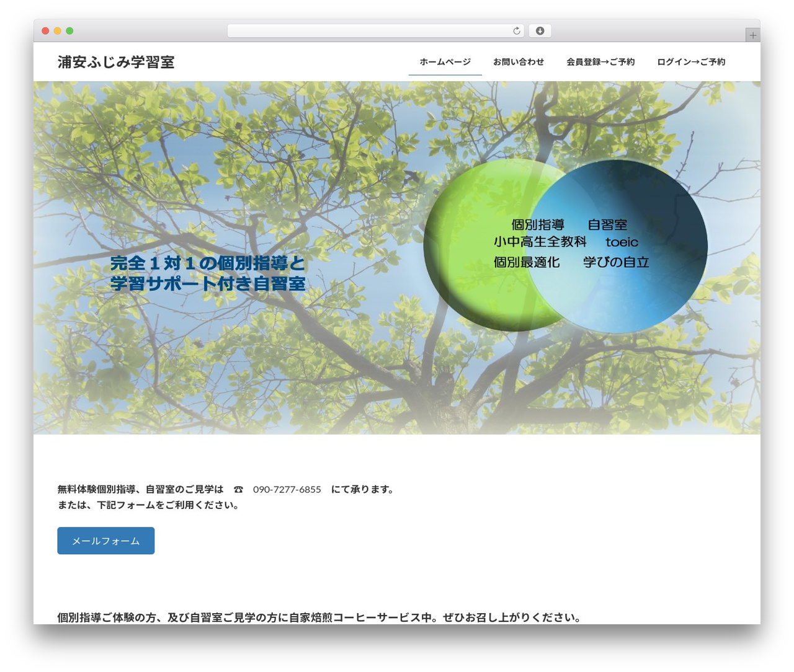Click the phone number 090-7277-6855

(287, 490)
